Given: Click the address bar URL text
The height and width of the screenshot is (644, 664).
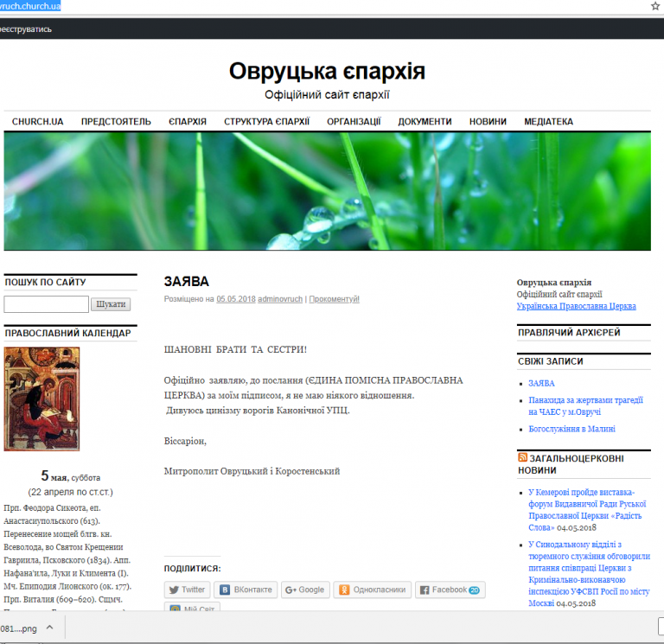Looking at the screenshot, I should click(x=30, y=6).
